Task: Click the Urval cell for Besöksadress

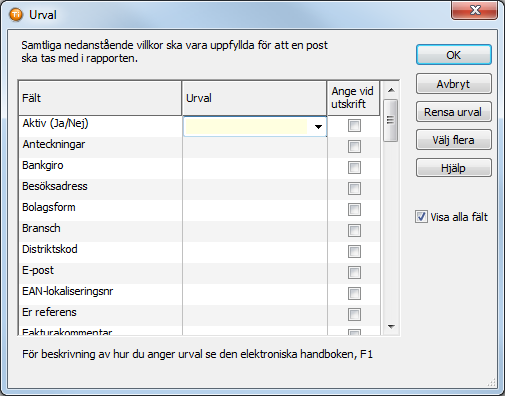Action: point(255,189)
